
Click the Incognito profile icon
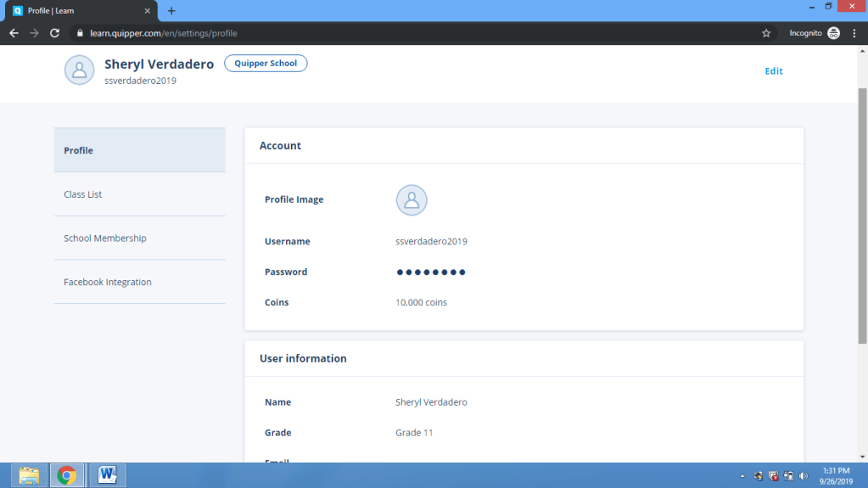click(x=833, y=33)
